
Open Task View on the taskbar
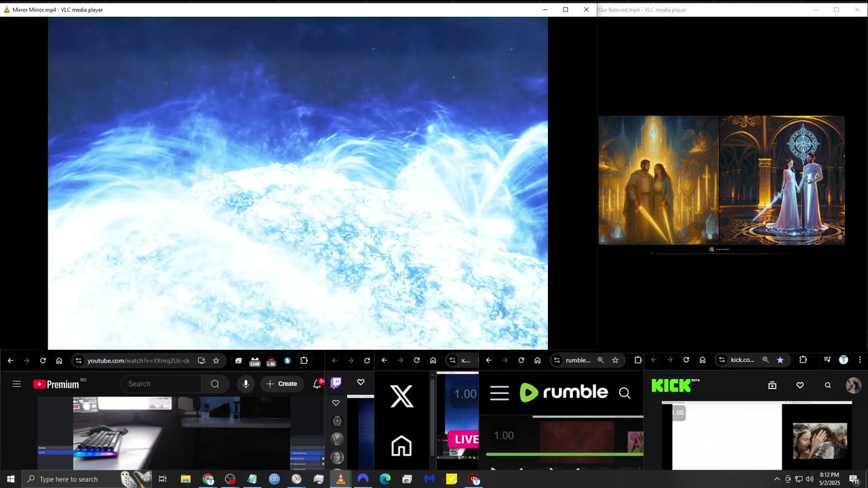pos(163,479)
